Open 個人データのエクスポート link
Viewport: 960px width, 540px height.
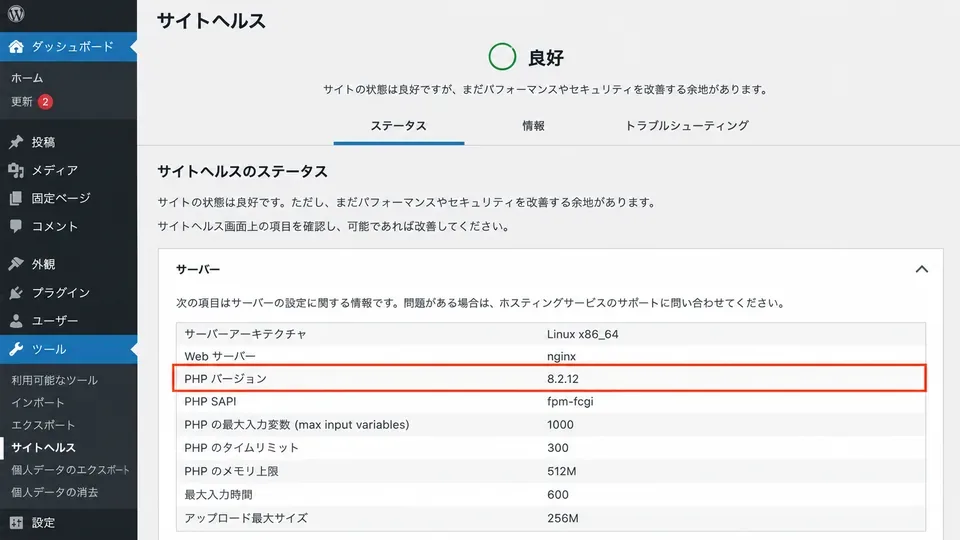(70, 470)
